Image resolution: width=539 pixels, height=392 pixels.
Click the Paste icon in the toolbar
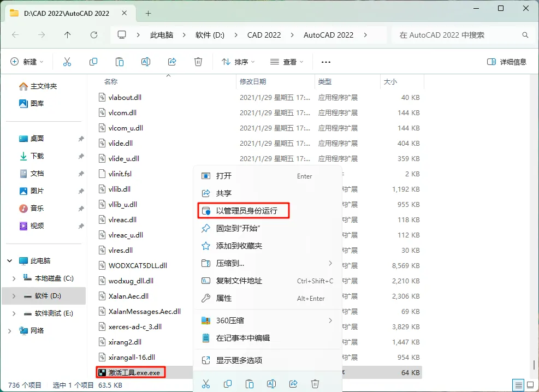pyautogui.click(x=119, y=62)
